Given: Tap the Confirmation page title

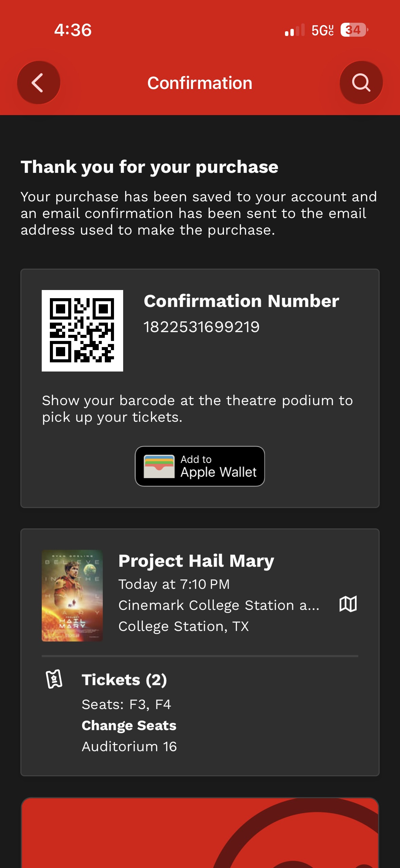Looking at the screenshot, I should (x=200, y=83).
